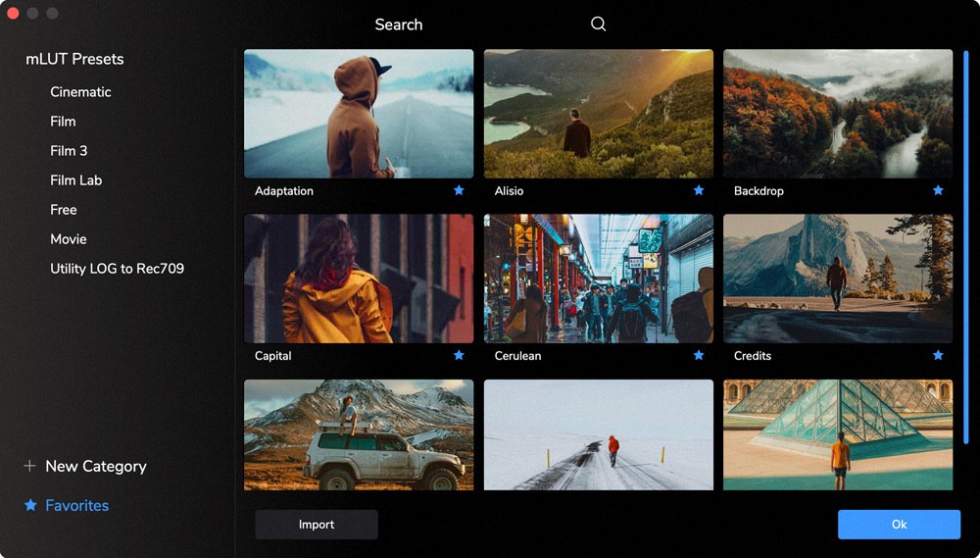Unfavorite the Capital preset star
The height and width of the screenshot is (558, 980).
tap(459, 355)
